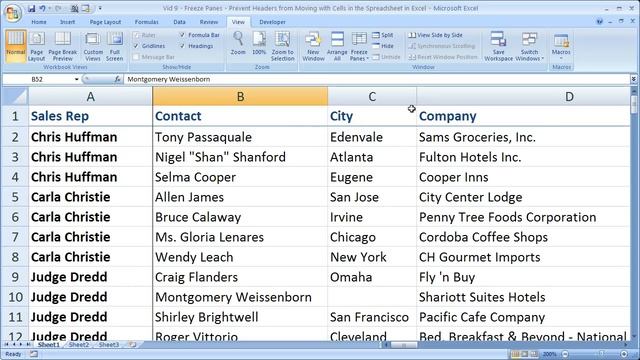Viewport: 640px width, 360px height.
Task: Select cell containing Cordoba Coffee Shops
Action: pyautogui.click(x=523, y=237)
